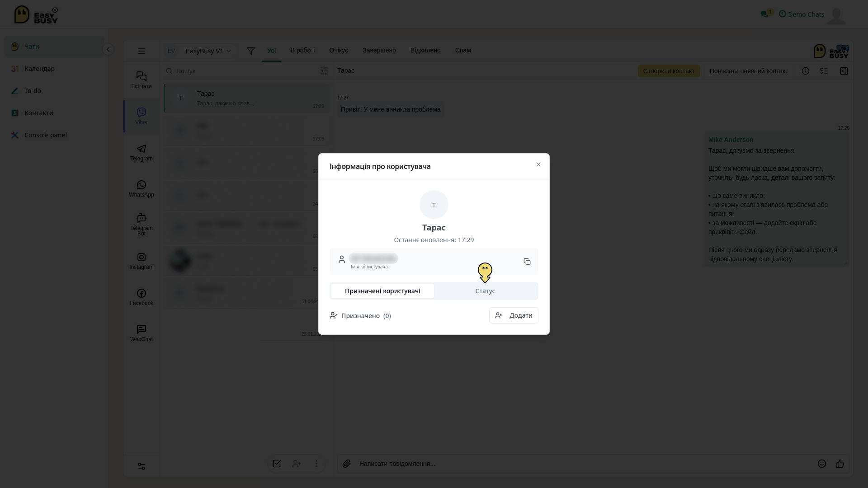Switch to Відхилено tab
This screenshot has width=868, height=488.
pos(425,50)
